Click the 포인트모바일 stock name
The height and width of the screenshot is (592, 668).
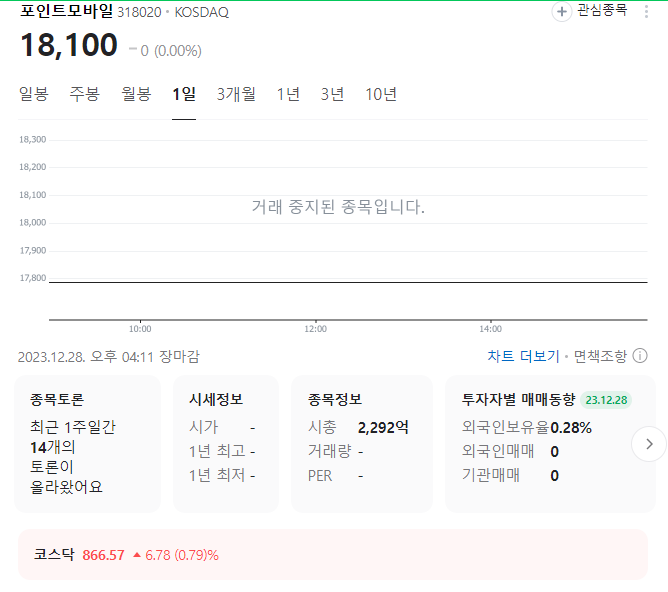point(66,11)
